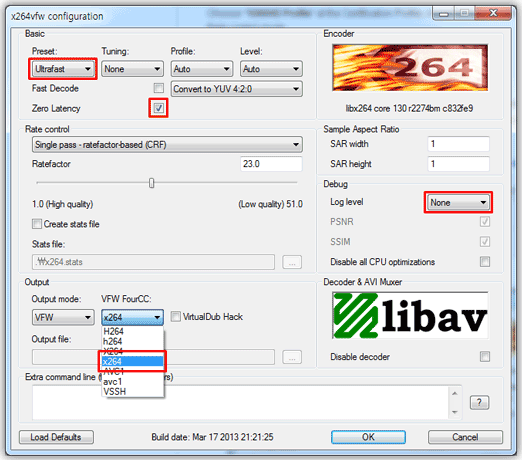Pick VSSH from the FourCC list
Image resolution: width=522 pixels, height=460 pixels.
pyautogui.click(x=132, y=392)
